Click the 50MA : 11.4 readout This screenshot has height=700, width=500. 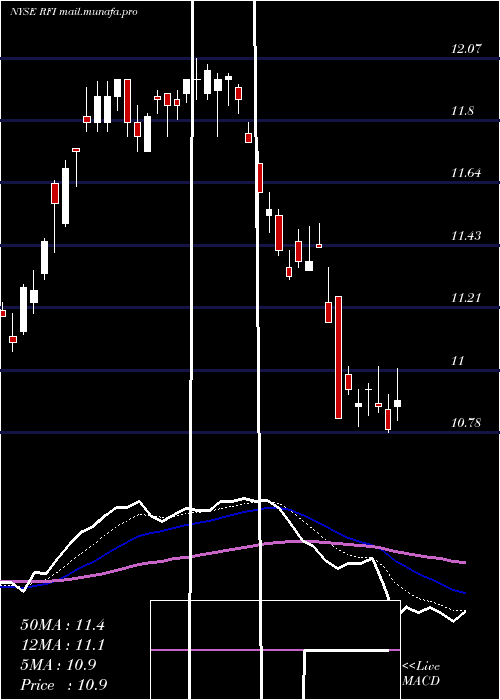pyautogui.click(x=62, y=625)
